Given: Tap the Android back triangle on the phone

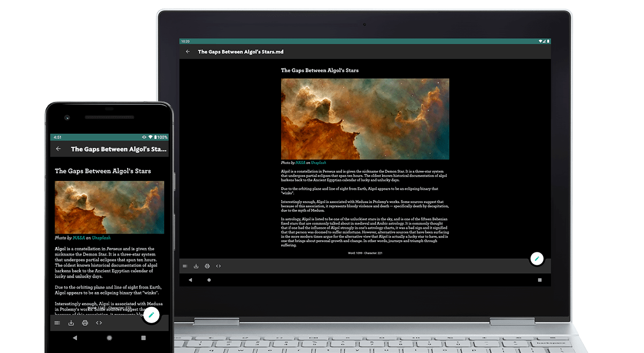Looking at the screenshot, I should pyautogui.click(x=75, y=338).
